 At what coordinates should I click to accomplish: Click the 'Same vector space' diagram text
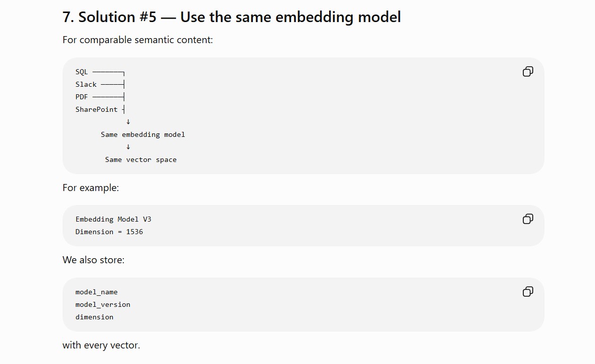click(x=141, y=159)
